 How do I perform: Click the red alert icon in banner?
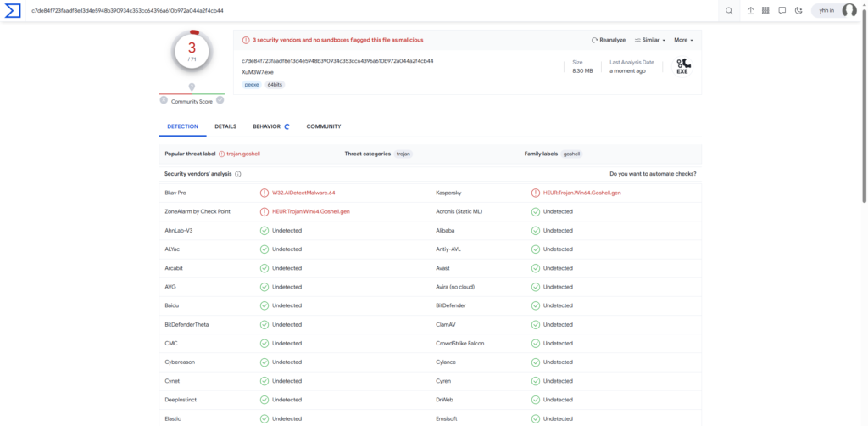coord(246,40)
